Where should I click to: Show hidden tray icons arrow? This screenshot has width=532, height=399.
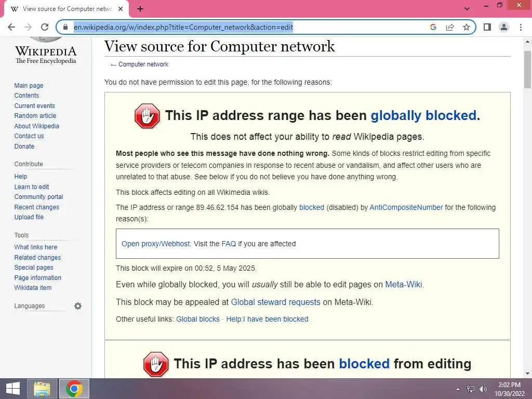click(458, 389)
